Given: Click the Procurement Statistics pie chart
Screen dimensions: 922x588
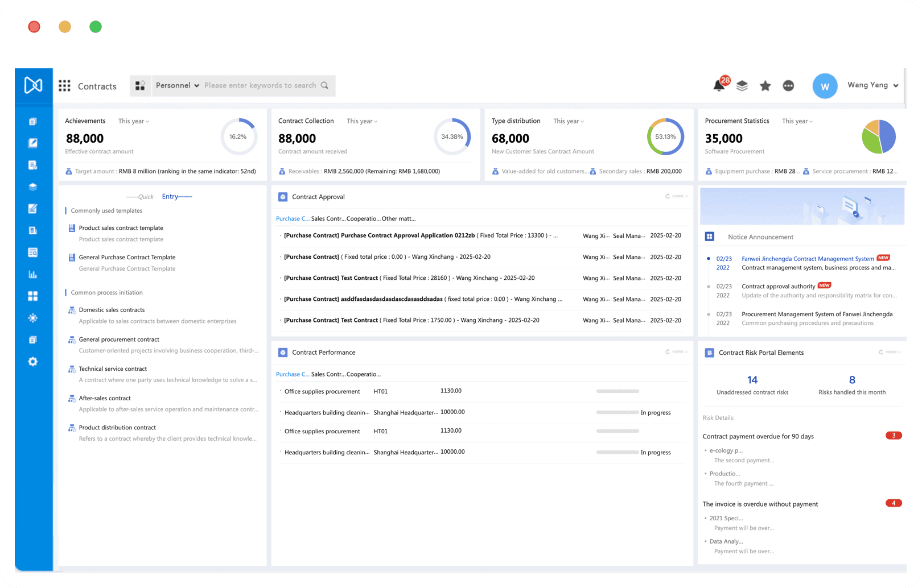Looking at the screenshot, I should click(879, 136).
